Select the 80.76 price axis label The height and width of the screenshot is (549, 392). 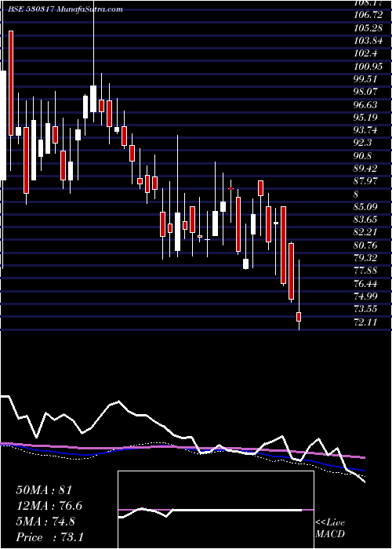click(365, 245)
